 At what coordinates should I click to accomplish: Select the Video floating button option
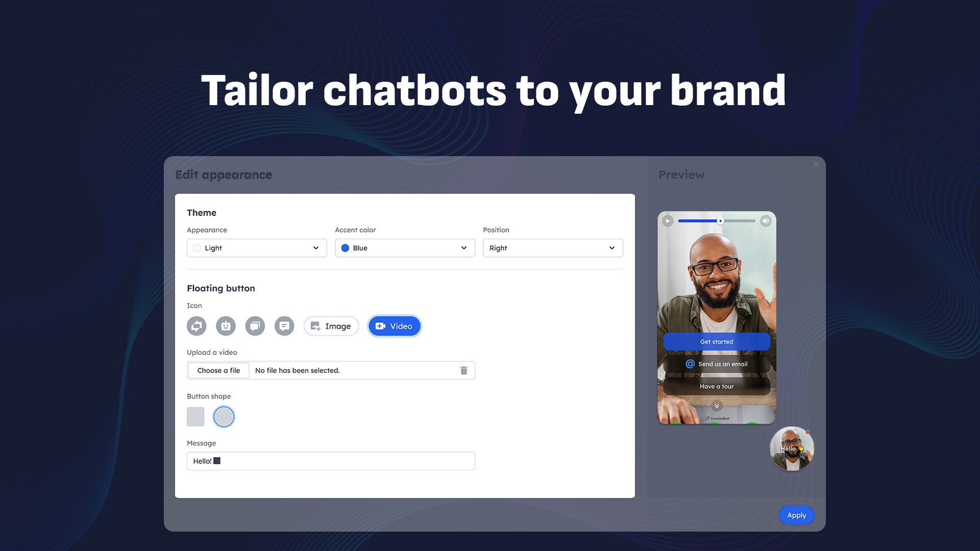pos(394,325)
